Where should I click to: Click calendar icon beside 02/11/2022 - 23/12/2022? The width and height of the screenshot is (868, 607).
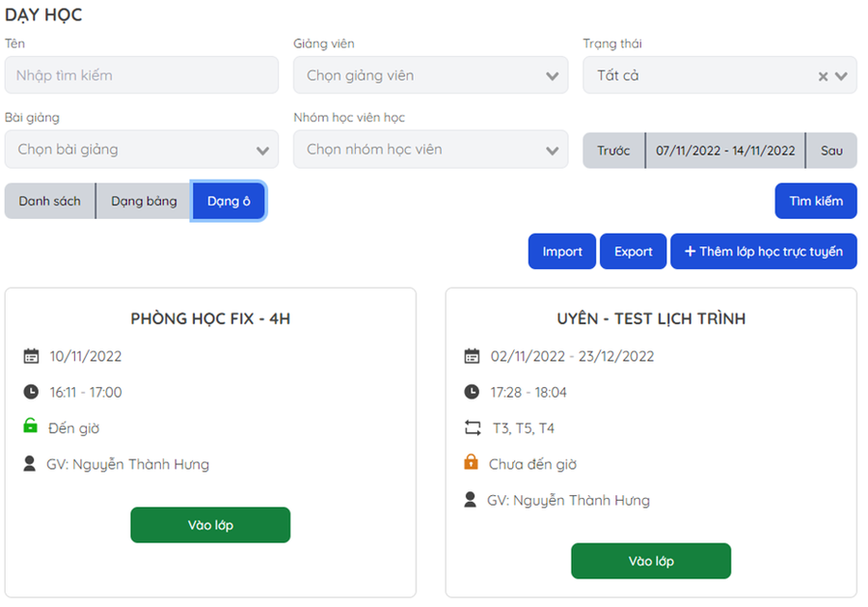[x=472, y=356]
